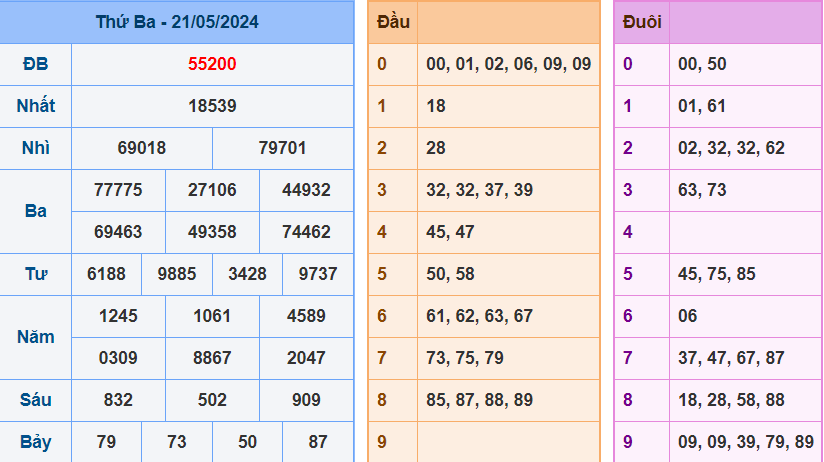Select Đuôi row values 37, 47, 67, 87

coord(732,358)
